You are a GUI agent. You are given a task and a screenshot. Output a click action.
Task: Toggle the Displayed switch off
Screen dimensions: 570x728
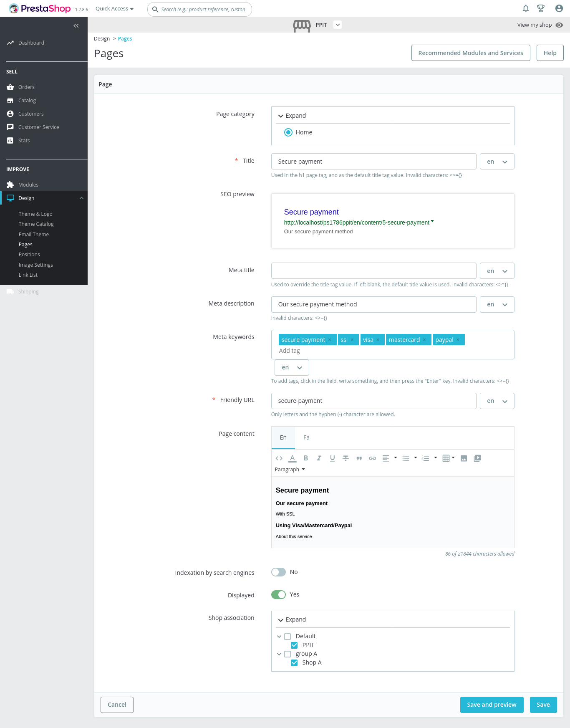tap(278, 594)
